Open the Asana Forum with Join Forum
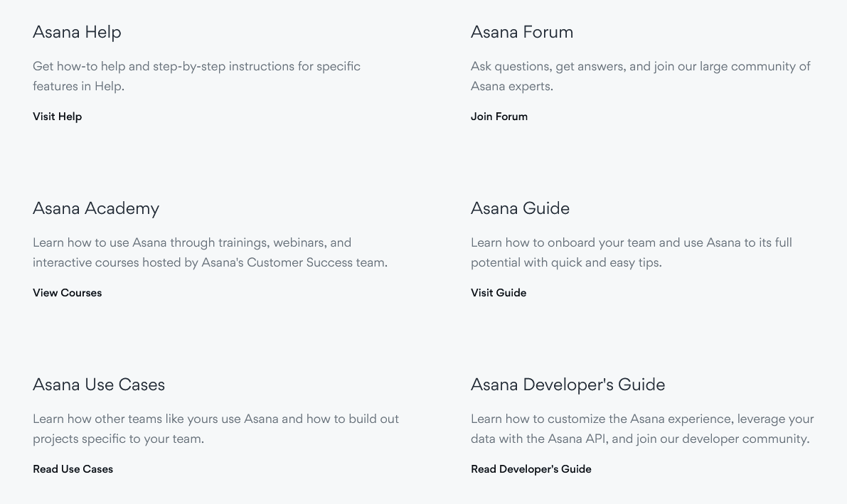The height and width of the screenshot is (504, 847). [x=499, y=117]
